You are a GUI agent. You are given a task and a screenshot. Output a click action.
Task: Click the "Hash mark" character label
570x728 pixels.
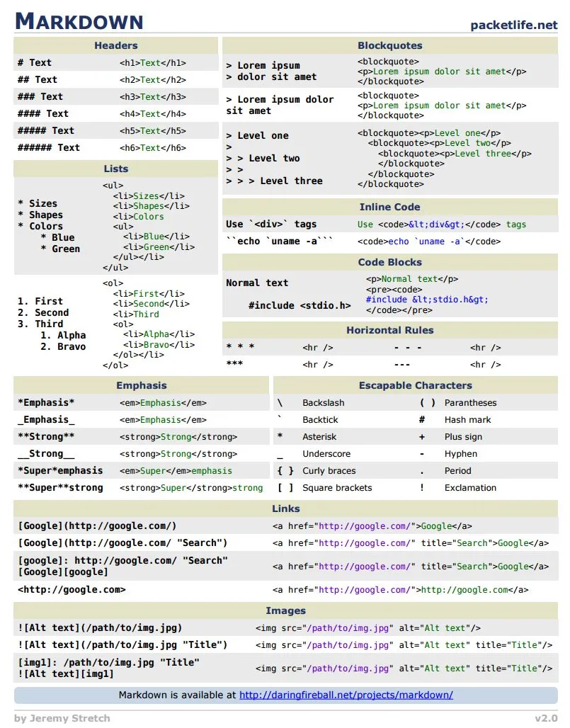468,420
